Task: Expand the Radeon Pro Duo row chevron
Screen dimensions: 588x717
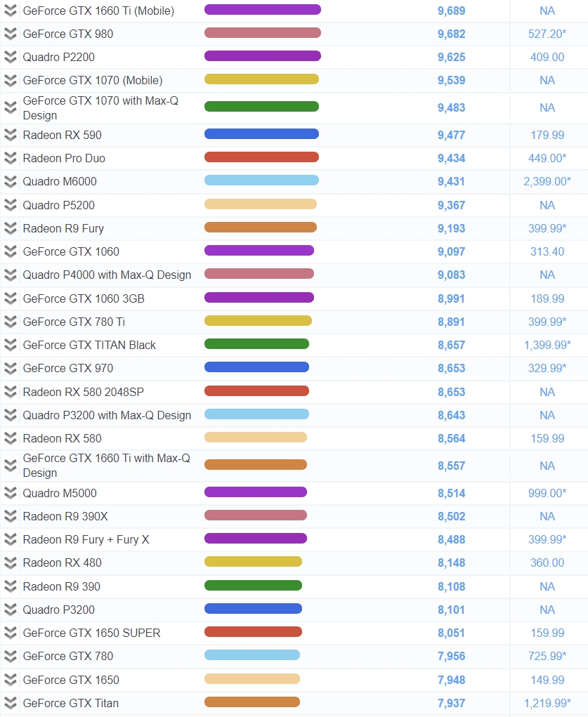Action: point(10,158)
